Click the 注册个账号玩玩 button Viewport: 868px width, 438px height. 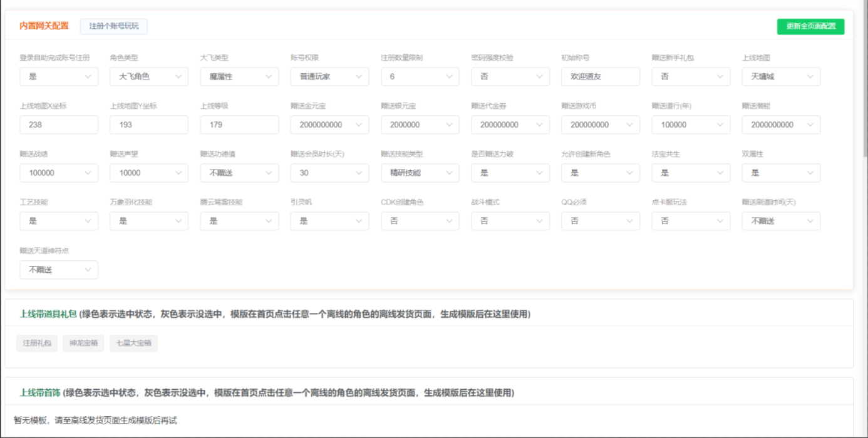coord(113,26)
